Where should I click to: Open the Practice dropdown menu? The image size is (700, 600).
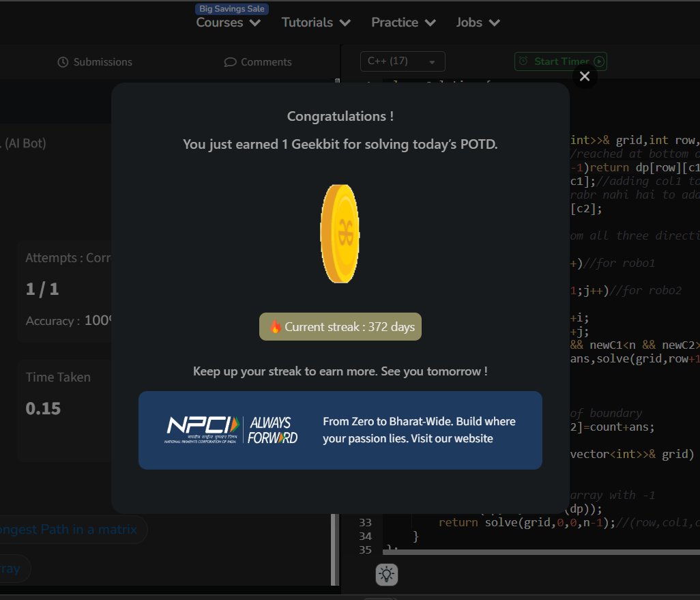pyautogui.click(x=404, y=23)
